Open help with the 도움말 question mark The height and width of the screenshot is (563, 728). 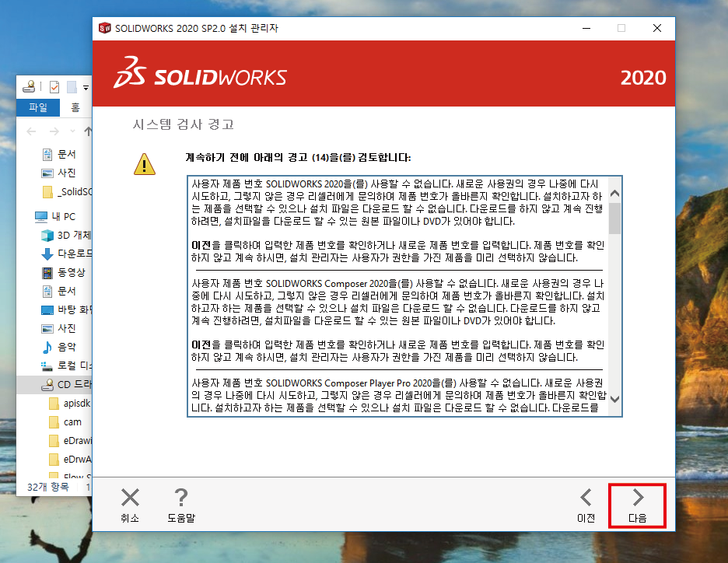click(181, 505)
